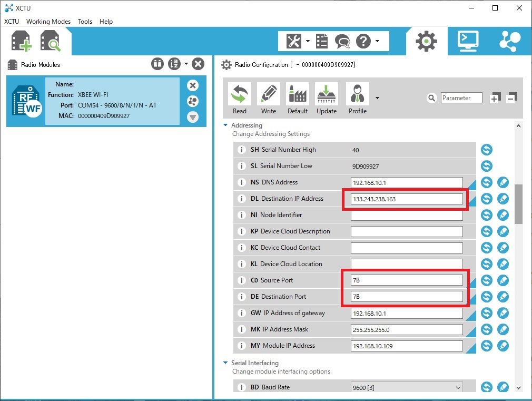Click the Update firmware icon
532x401 pixels.
click(x=327, y=98)
